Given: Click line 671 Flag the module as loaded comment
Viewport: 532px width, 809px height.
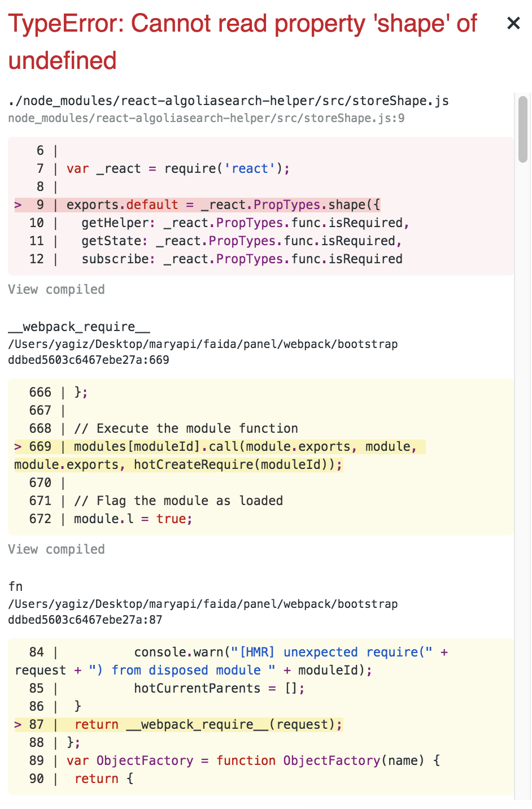Looking at the screenshot, I should 178,501.
